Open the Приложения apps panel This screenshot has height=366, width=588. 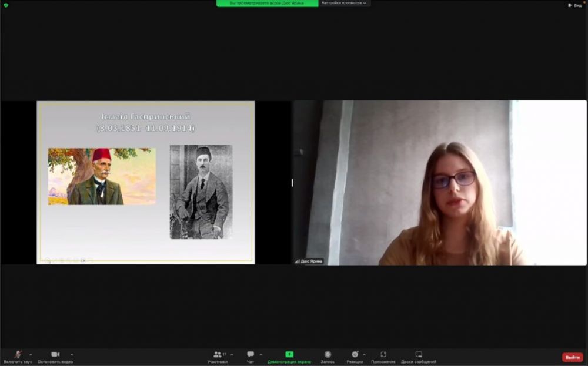click(383, 356)
